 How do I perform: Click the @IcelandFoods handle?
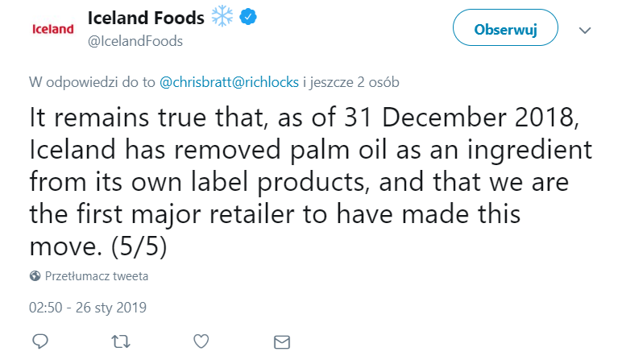click(135, 41)
